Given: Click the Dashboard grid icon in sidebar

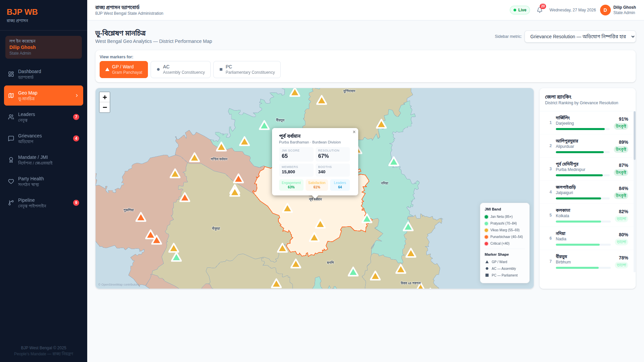Looking at the screenshot, I should point(11,74).
